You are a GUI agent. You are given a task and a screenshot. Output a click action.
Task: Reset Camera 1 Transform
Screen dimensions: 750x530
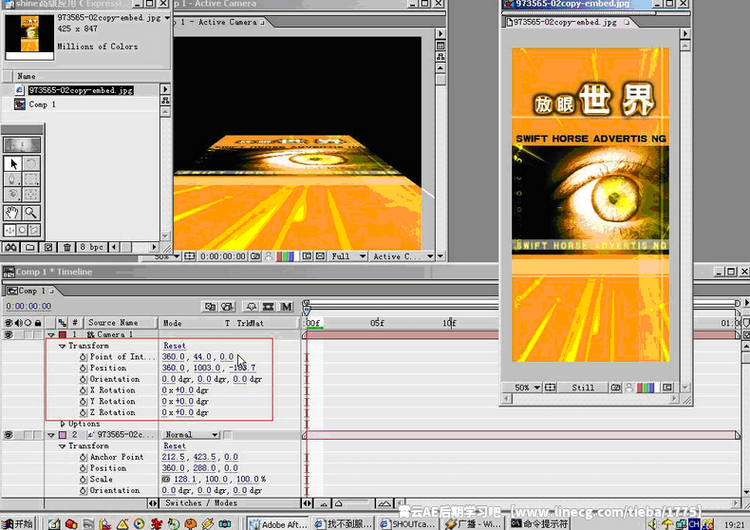(175, 346)
